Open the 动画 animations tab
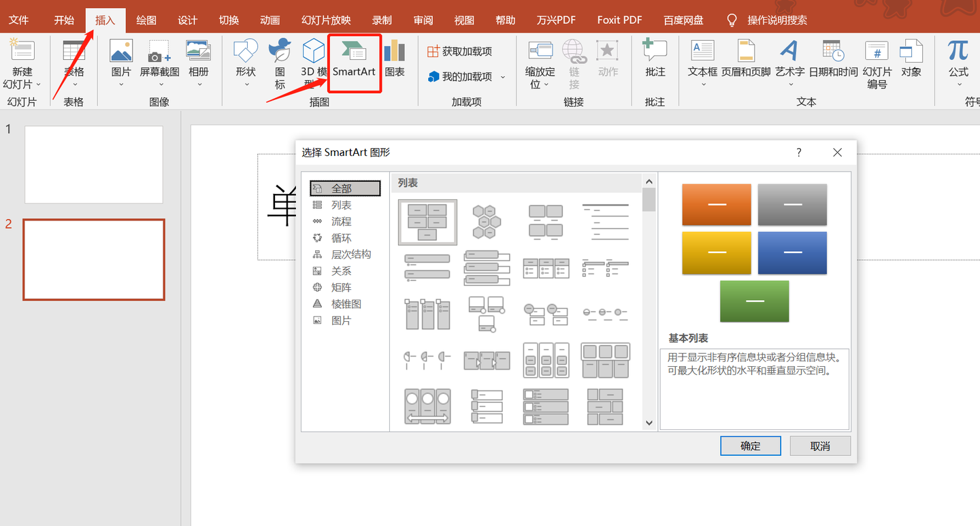Viewport: 980px width, 526px height. (270, 20)
